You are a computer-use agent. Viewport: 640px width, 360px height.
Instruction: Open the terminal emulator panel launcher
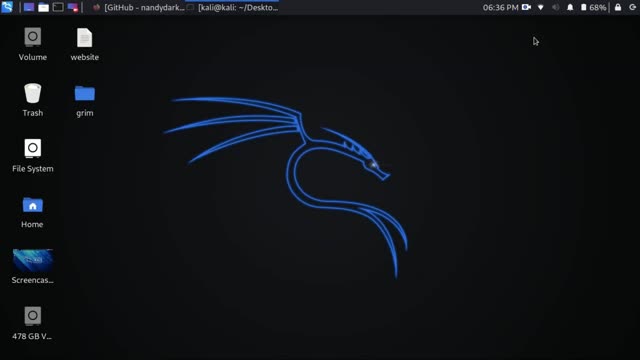pyautogui.click(x=58, y=7)
